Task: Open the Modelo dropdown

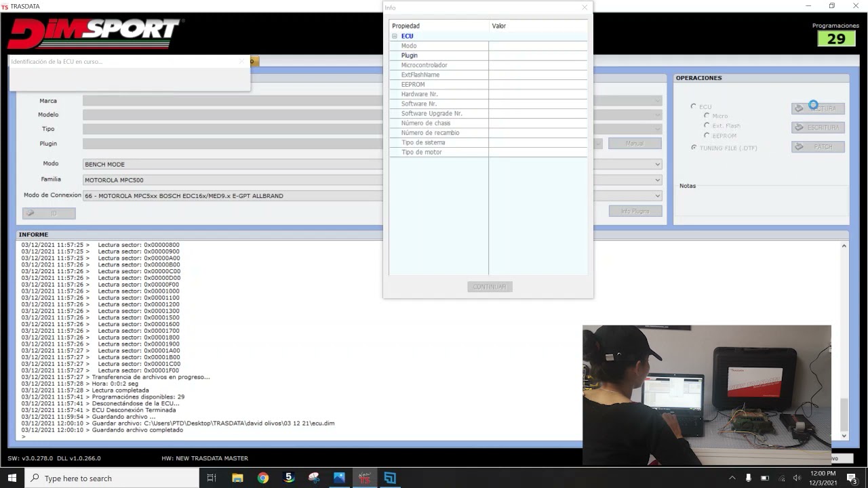Action: pyautogui.click(x=372, y=115)
